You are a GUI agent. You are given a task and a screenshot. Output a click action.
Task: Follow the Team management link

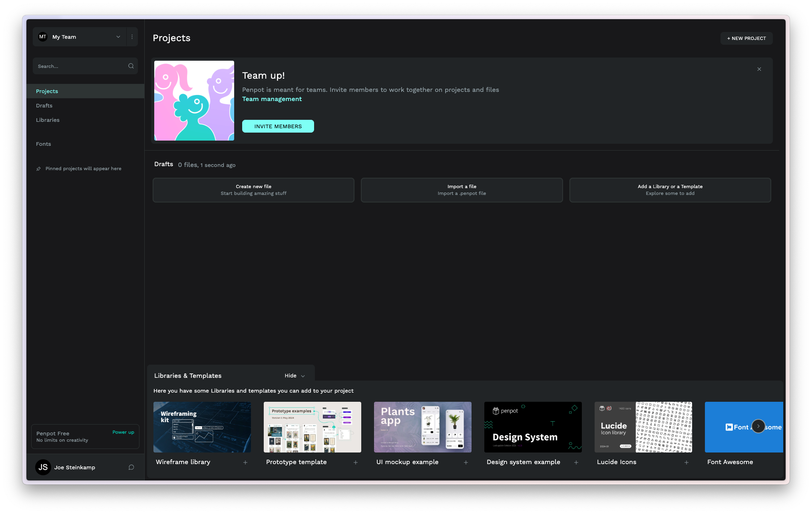point(272,99)
